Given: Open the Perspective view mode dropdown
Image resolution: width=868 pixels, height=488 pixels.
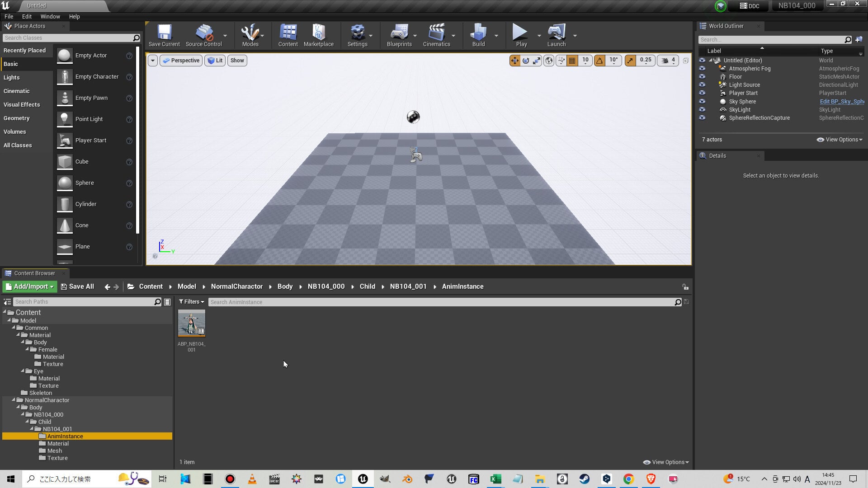Looking at the screenshot, I should click(181, 61).
